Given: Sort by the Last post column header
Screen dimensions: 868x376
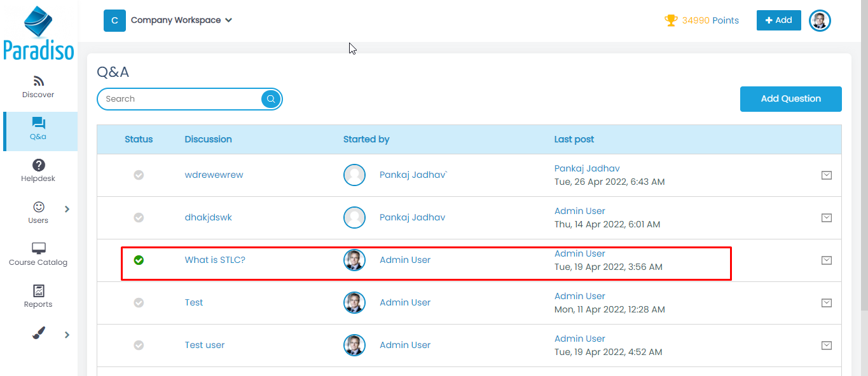Looking at the screenshot, I should point(574,139).
